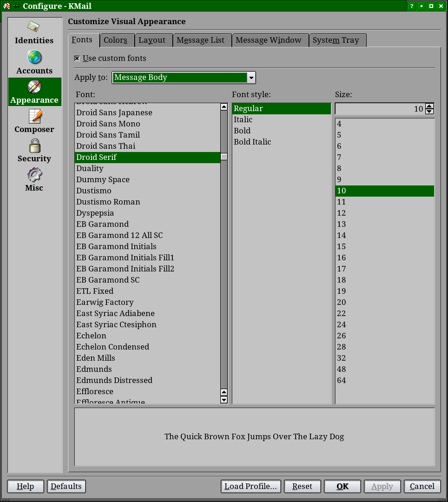The width and height of the screenshot is (448, 502).
Task: Click the font list scroll down arrow at bottom
Action: pos(224,400)
